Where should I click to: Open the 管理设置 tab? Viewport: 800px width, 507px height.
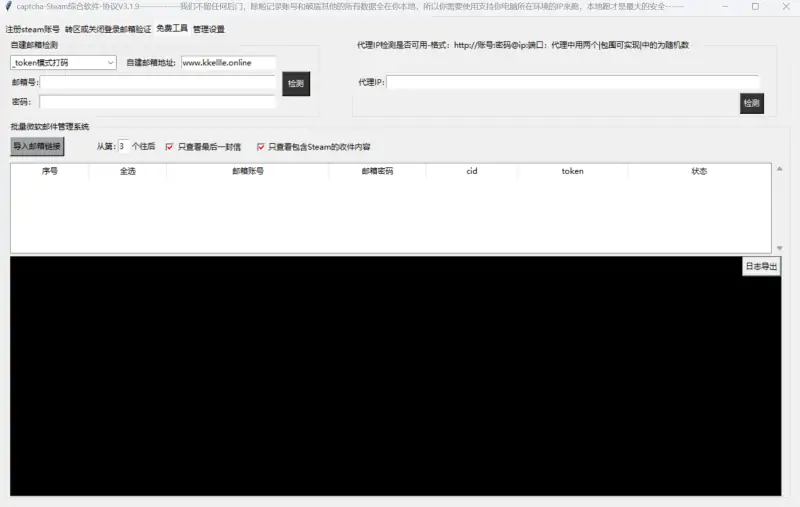pos(209,29)
